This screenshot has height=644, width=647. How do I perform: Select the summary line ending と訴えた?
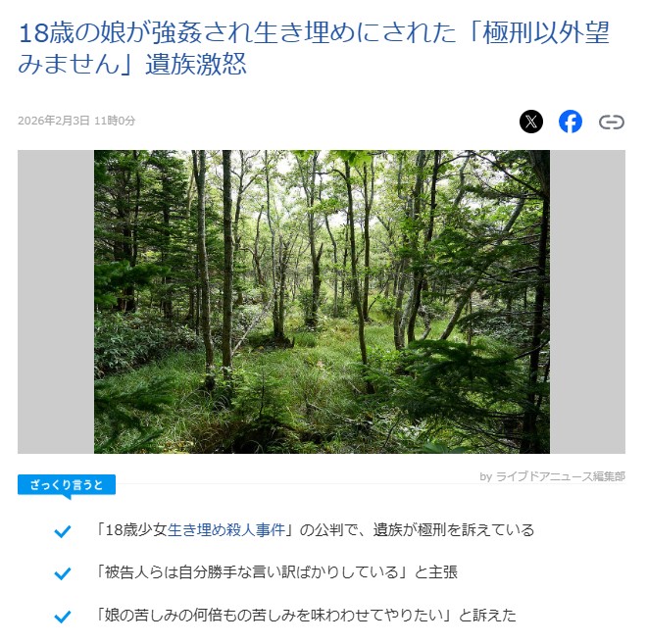coord(305,616)
